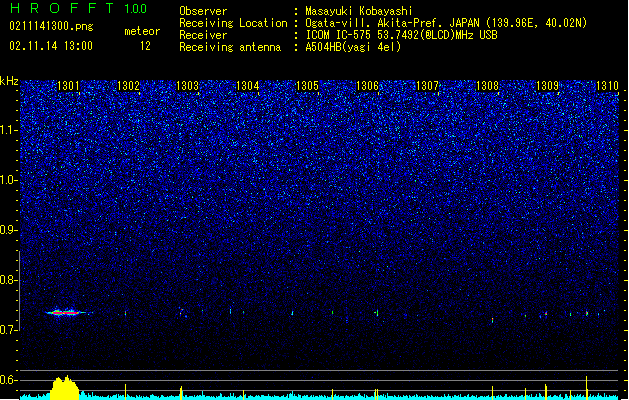Click the date stamp 02.11.14 13:00
Viewport: 629px width, 400px height.
point(51,46)
